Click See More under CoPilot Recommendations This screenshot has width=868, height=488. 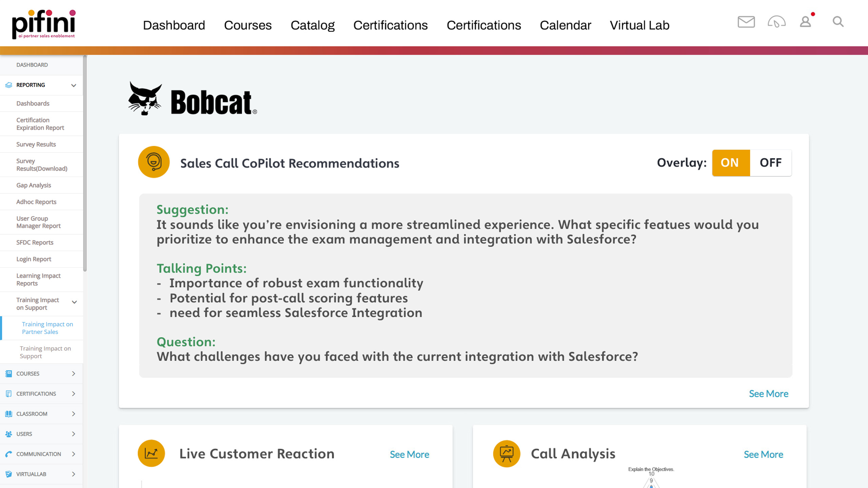768,394
